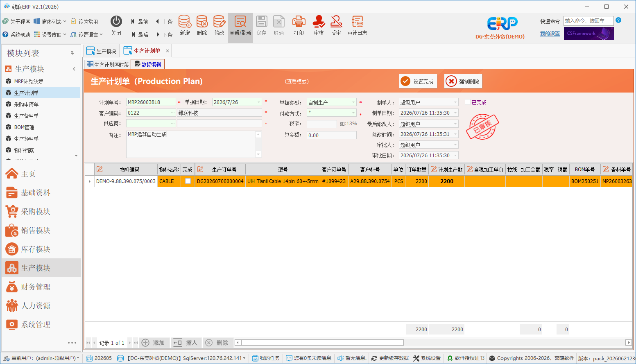Screen dimensions: 636x364
Task: Open the 设置皮肤 dropdown menu
Action: [x=50, y=35]
